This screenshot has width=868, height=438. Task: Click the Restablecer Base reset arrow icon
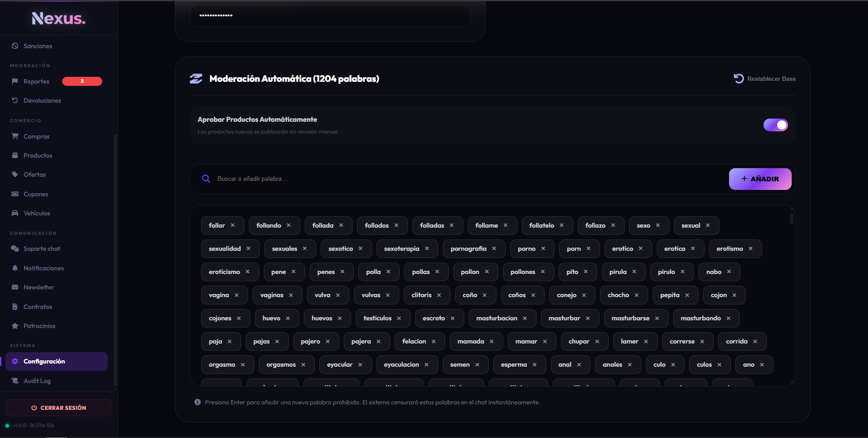[739, 79]
